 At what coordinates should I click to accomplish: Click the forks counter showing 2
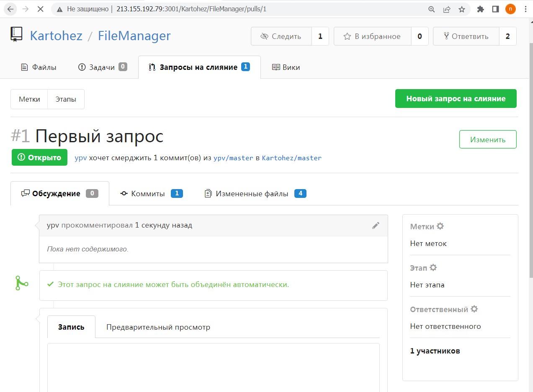508,36
